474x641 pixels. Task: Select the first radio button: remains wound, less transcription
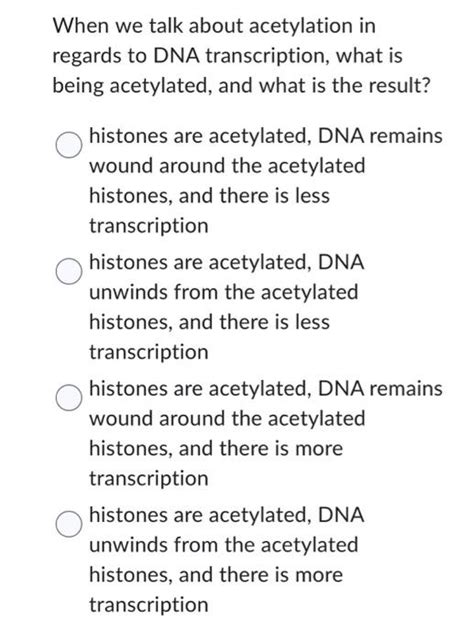(69, 145)
